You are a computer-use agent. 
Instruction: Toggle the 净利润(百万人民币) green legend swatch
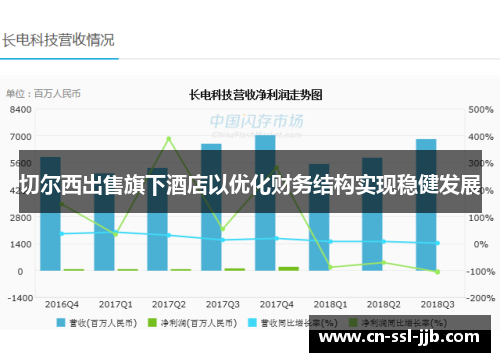tap(152, 323)
